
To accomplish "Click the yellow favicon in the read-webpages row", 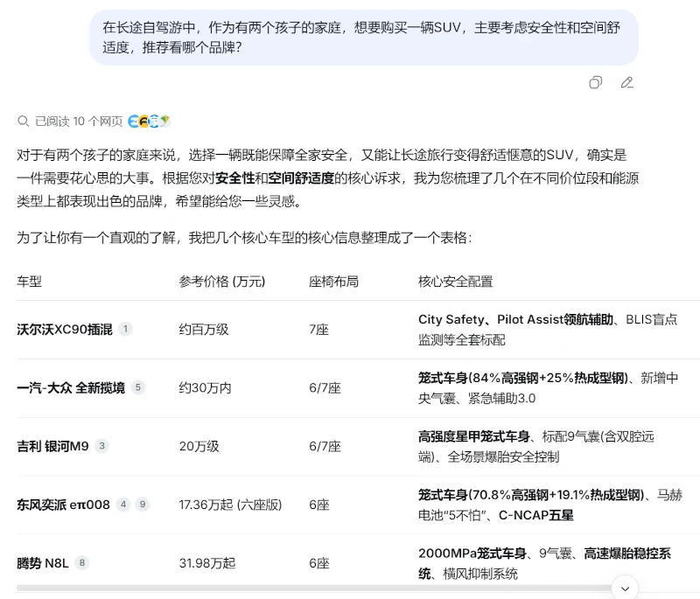I will coord(142,119).
